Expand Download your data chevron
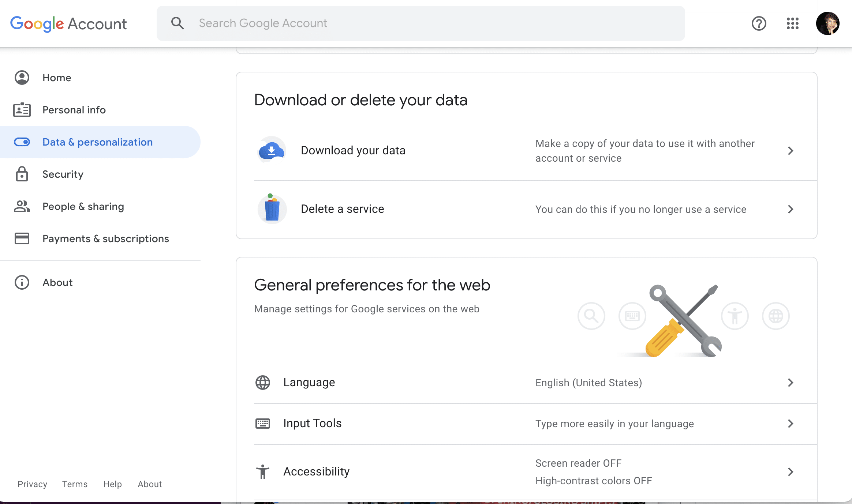This screenshot has height=504, width=852. click(790, 151)
